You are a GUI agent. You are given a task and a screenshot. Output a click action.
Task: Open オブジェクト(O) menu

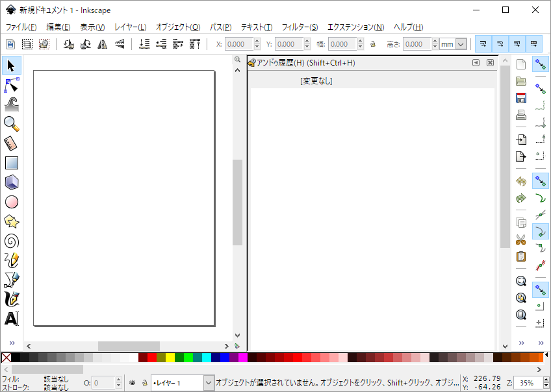(x=178, y=27)
